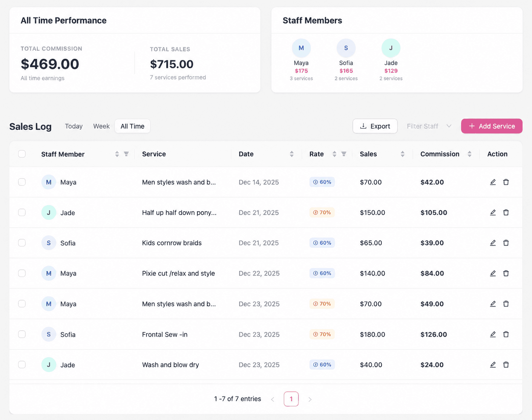Delete the Wash and blow dry entry

tap(506, 365)
